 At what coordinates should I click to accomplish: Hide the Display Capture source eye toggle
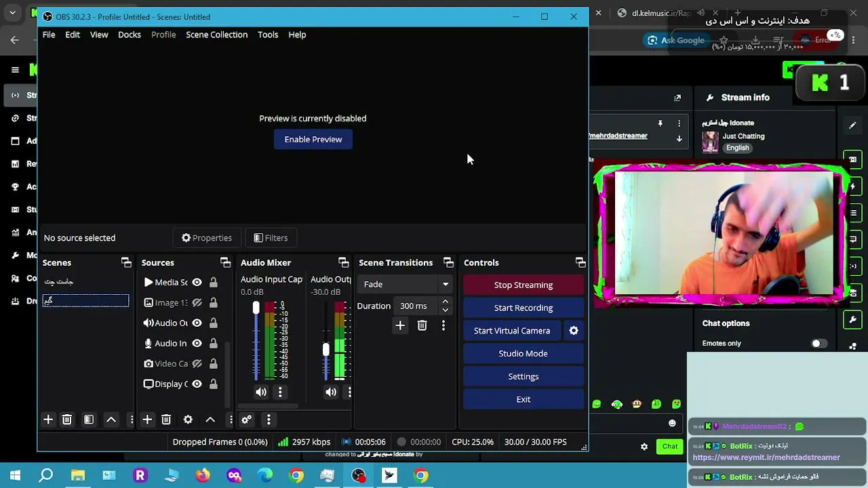[197, 384]
